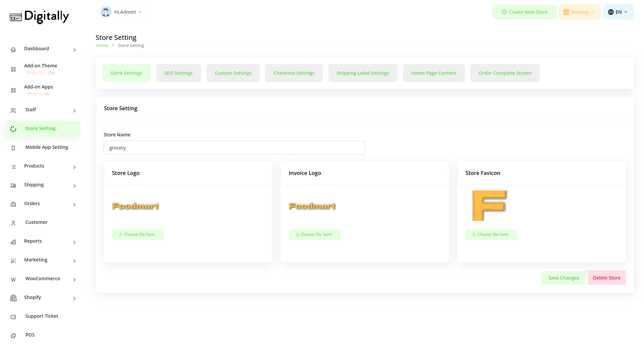Expand the WooCommerce submenu arrow

point(74,280)
